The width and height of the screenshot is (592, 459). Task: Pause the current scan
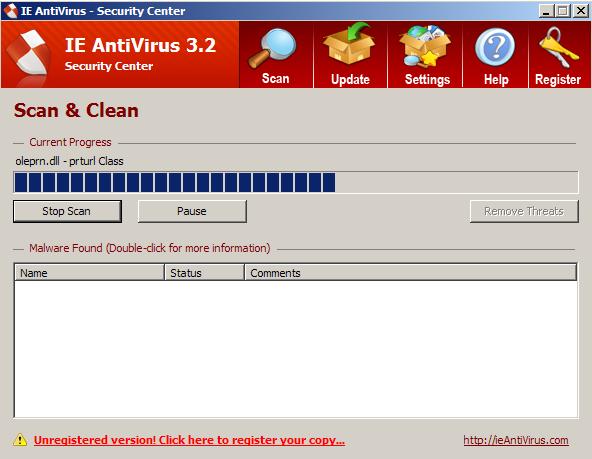192,211
